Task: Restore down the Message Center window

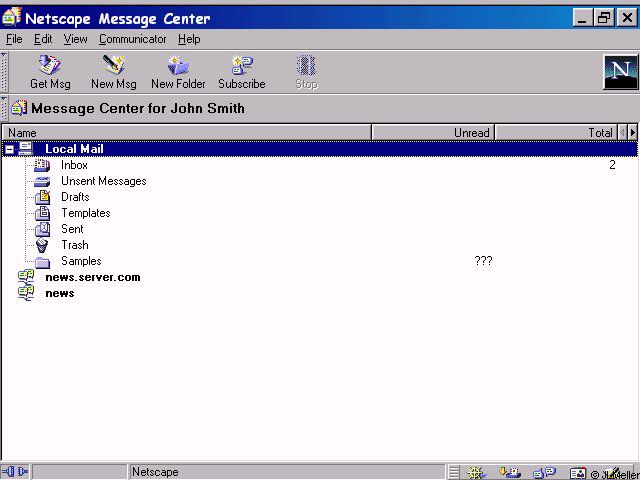Action: click(604, 18)
